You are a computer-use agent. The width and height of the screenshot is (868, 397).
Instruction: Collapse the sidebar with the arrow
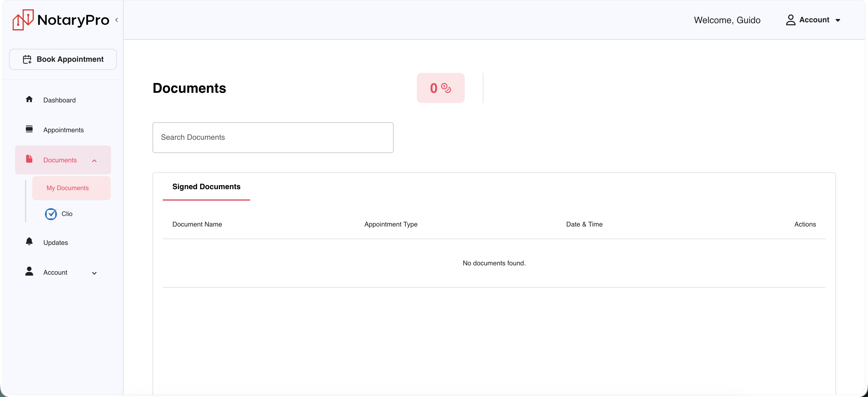[x=117, y=20]
